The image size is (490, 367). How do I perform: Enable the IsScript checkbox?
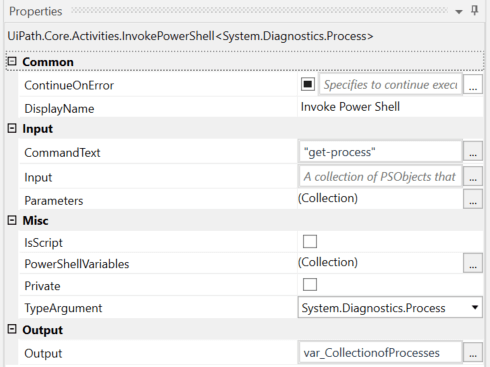pos(310,241)
